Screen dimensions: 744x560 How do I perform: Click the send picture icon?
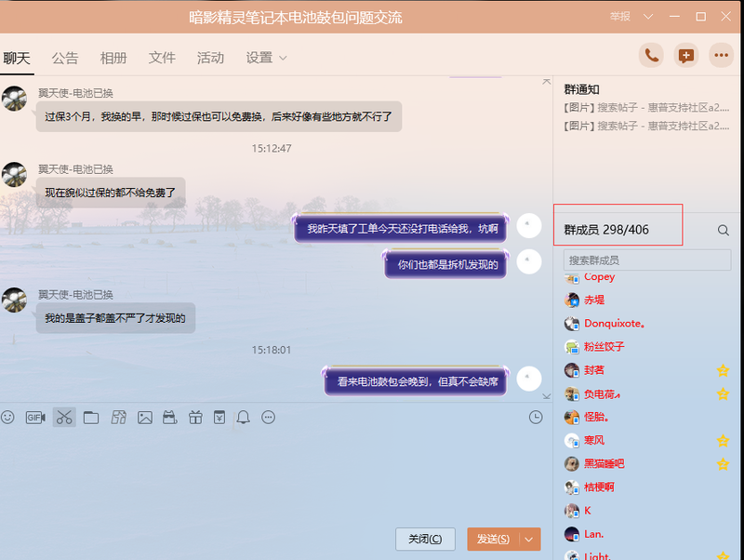144,418
